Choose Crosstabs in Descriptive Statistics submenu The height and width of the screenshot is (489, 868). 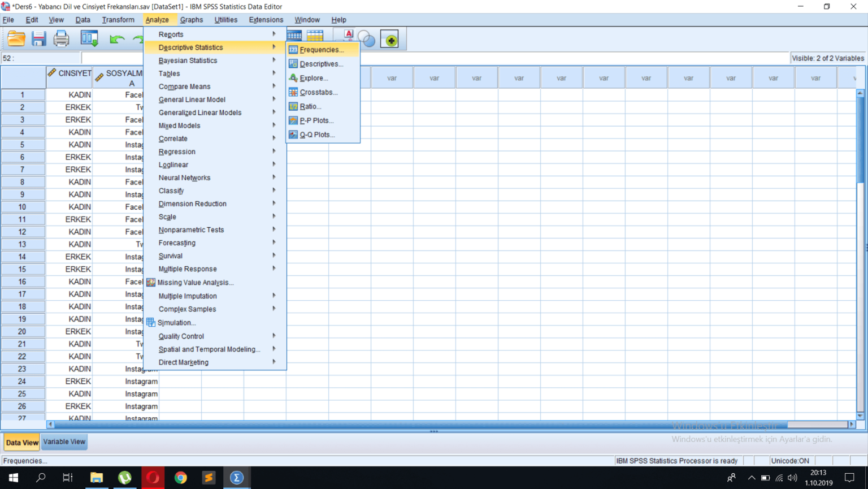tap(318, 92)
